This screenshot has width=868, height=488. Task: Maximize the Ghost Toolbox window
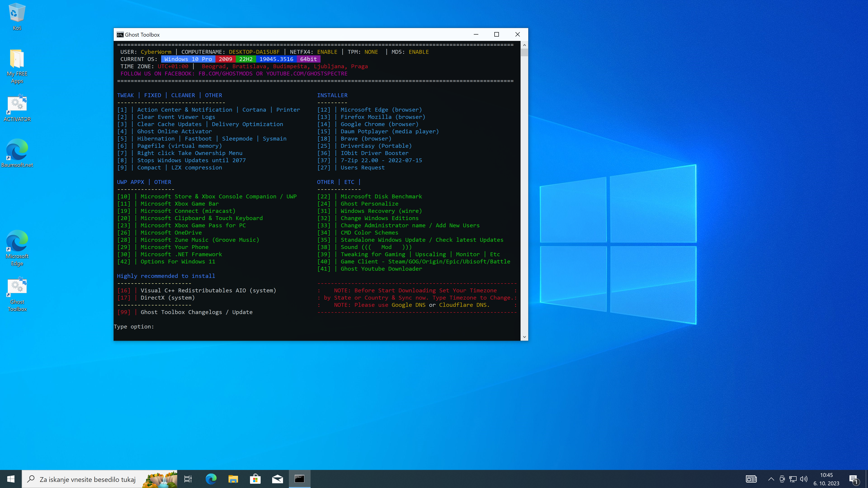(496, 34)
